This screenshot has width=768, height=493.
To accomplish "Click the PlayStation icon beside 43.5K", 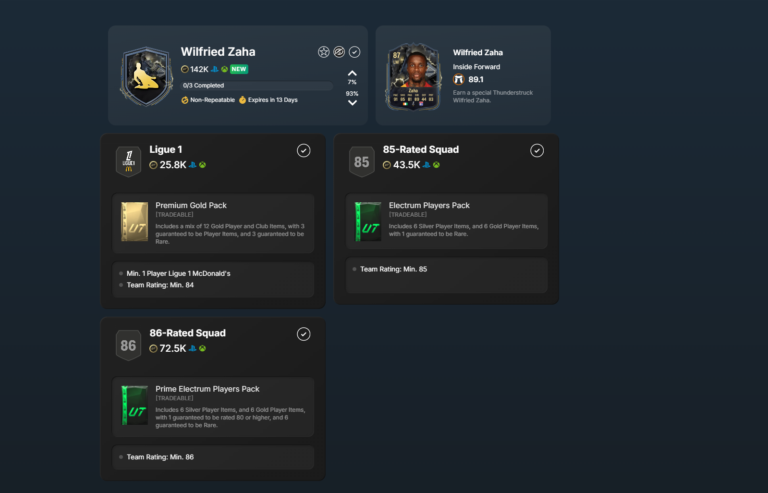I will (x=427, y=165).
